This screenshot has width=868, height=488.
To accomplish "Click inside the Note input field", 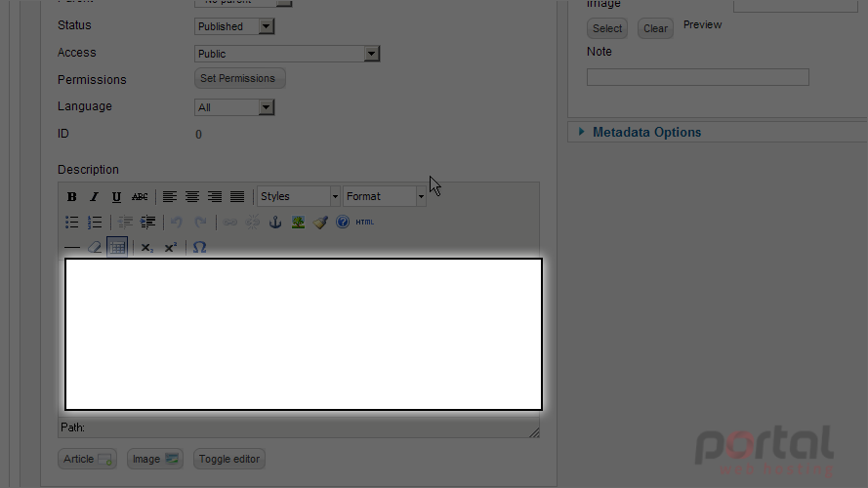I will click(697, 77).
